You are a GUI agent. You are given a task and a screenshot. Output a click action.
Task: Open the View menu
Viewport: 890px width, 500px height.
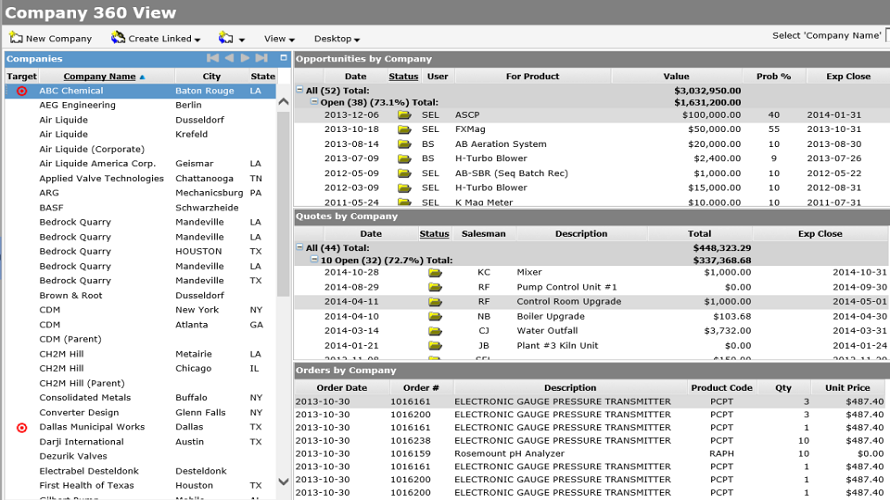coord(279,39)
